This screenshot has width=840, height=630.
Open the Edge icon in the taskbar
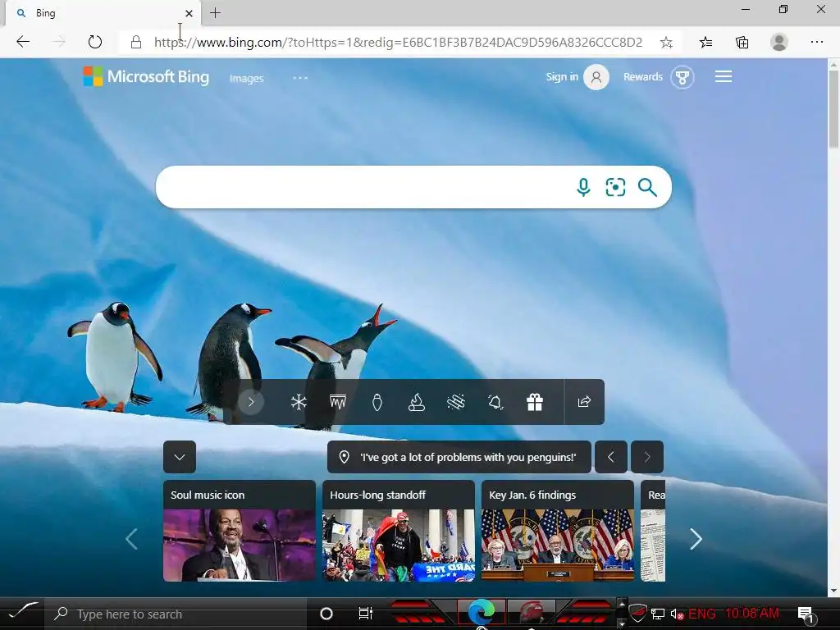pos(481,612)
